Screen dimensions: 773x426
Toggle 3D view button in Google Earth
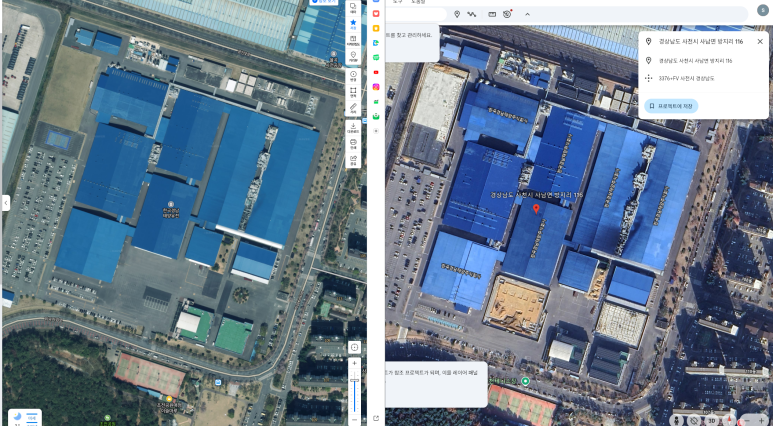(x=712, y=421)
